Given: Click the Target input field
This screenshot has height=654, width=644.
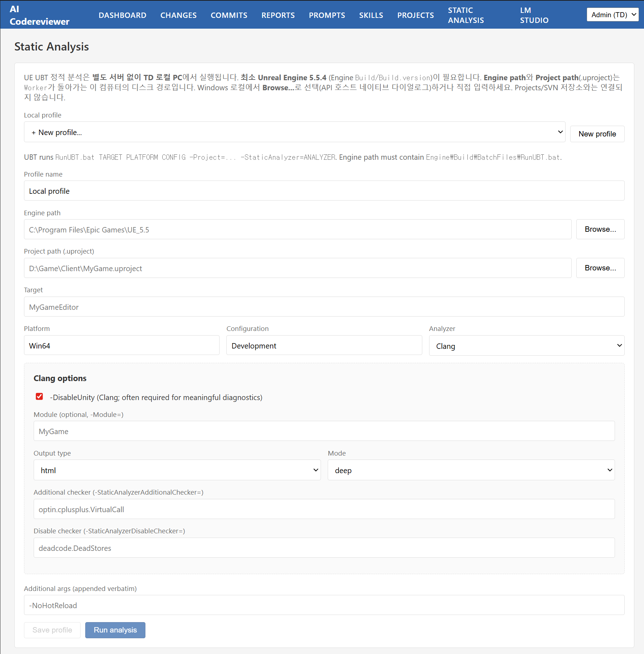Looking at the screenshot, I should click(324, 307).
